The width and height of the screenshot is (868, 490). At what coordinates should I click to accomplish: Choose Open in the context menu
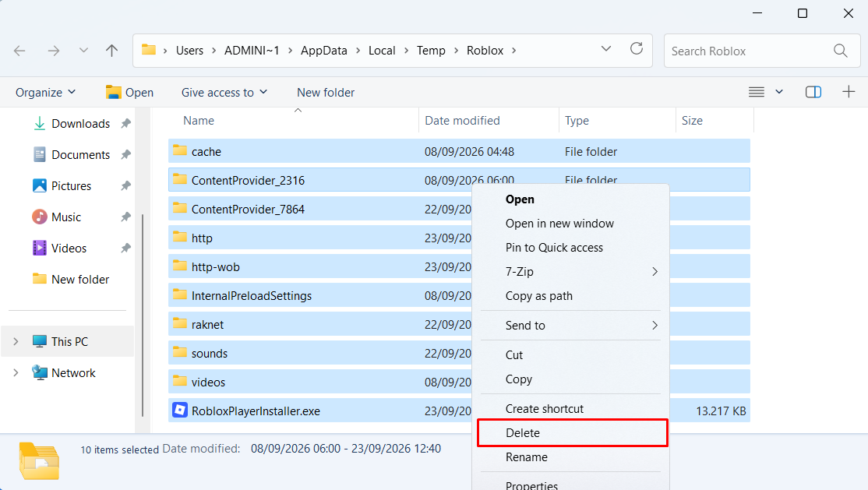point(520,199)
